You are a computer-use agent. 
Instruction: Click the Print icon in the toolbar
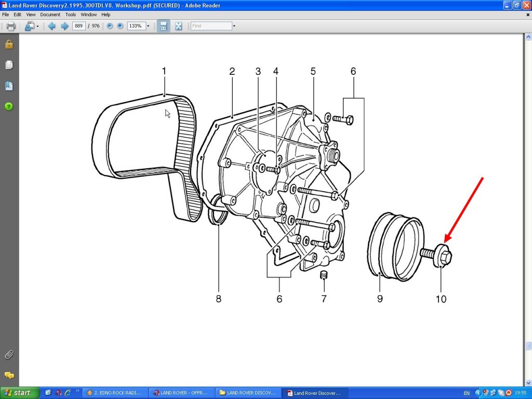click(x=10, y=26)
